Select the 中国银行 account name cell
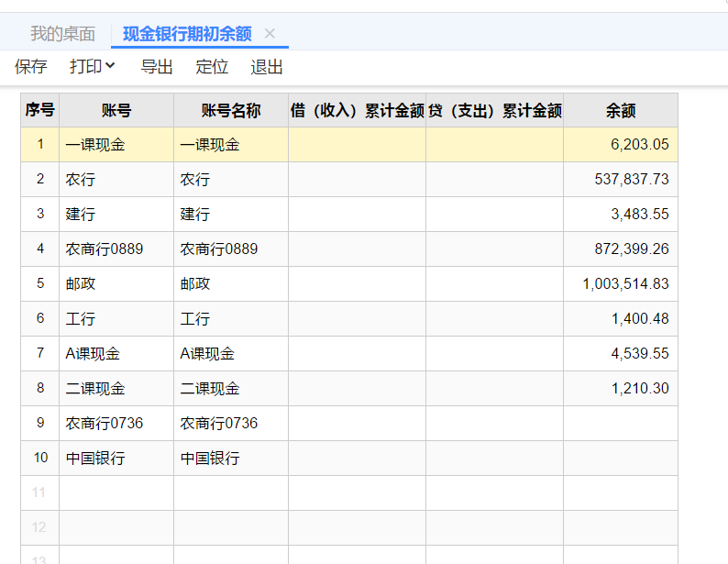This screenshot has width=728, height=564. (231, 458)
